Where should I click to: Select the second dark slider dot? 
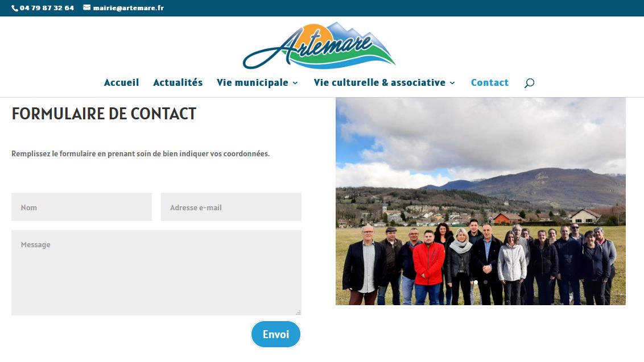485,282
